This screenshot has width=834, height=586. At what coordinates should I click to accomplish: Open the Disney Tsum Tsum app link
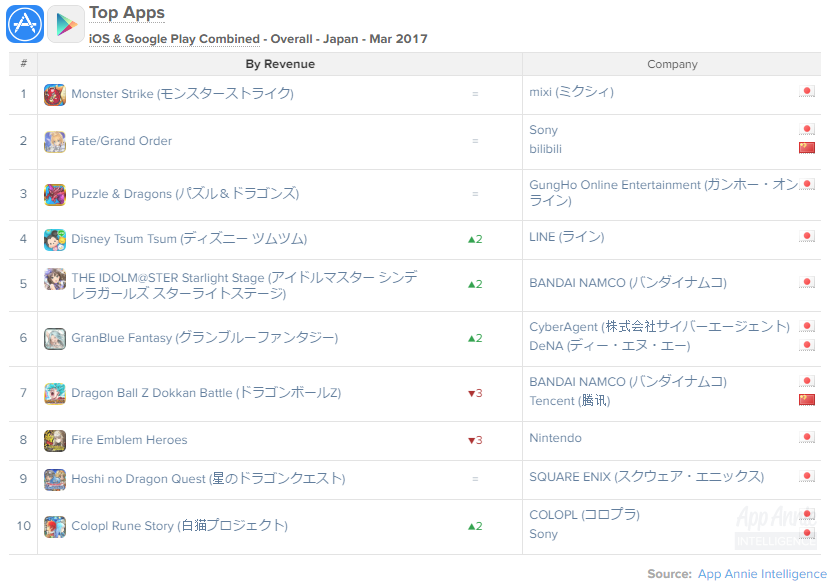click(x=189, y=239)
